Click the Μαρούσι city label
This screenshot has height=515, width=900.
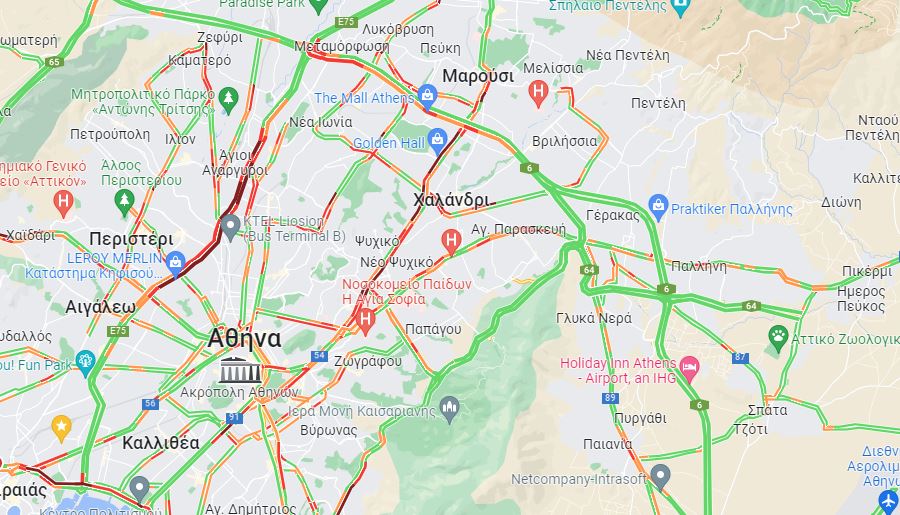coord(478,76)
